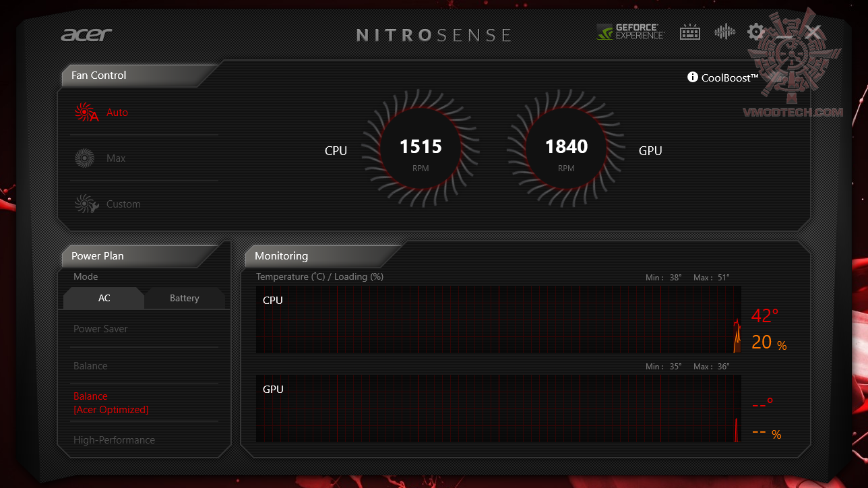Open GeForce Experience from the header

tap(631, 32)
